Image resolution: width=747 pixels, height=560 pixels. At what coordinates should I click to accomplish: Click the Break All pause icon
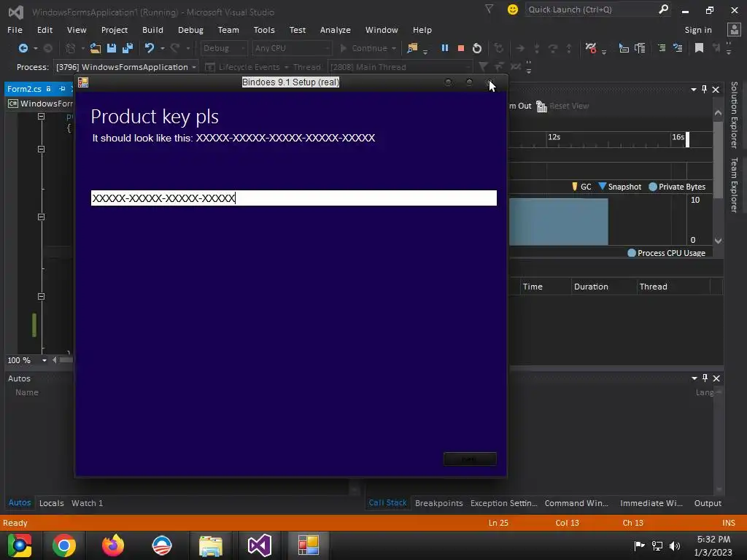coord(445,48)
